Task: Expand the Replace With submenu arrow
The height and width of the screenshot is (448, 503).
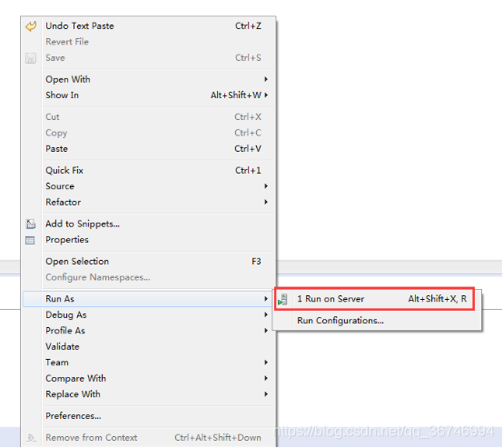Action: (266, 394)
